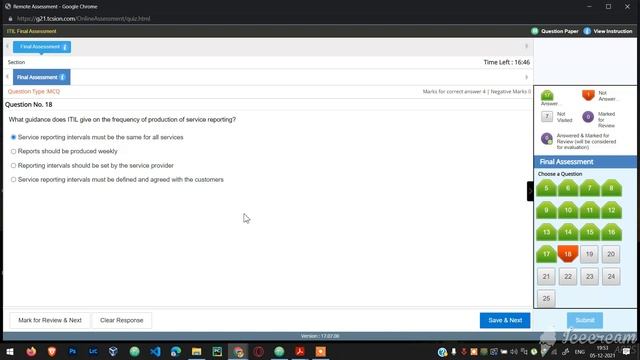Open Photoshop from the taskbar
The image size is (640, 360).
[x=73, y=351]
